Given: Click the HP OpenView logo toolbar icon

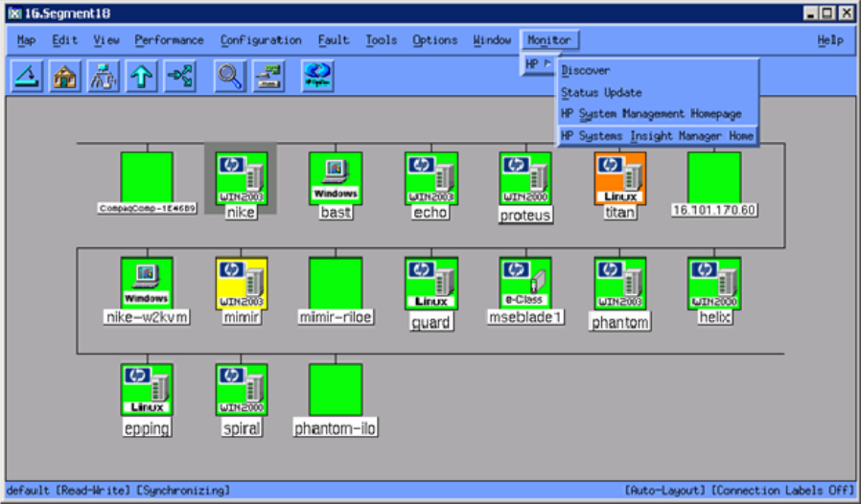Looking at the screenshot, I should pyautogui.click(x=317, y=76).
